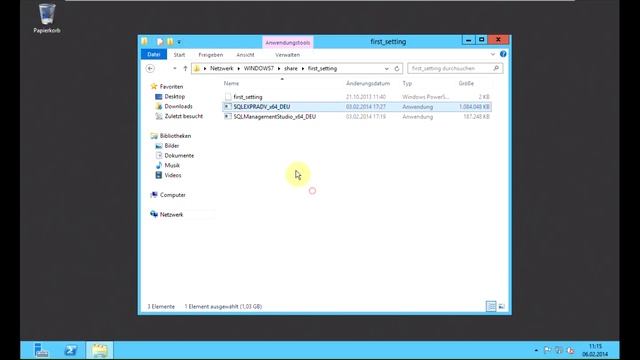Expand arrow after WINDOWS7 in path
The image size is (640, 360).
pos(279,69)
